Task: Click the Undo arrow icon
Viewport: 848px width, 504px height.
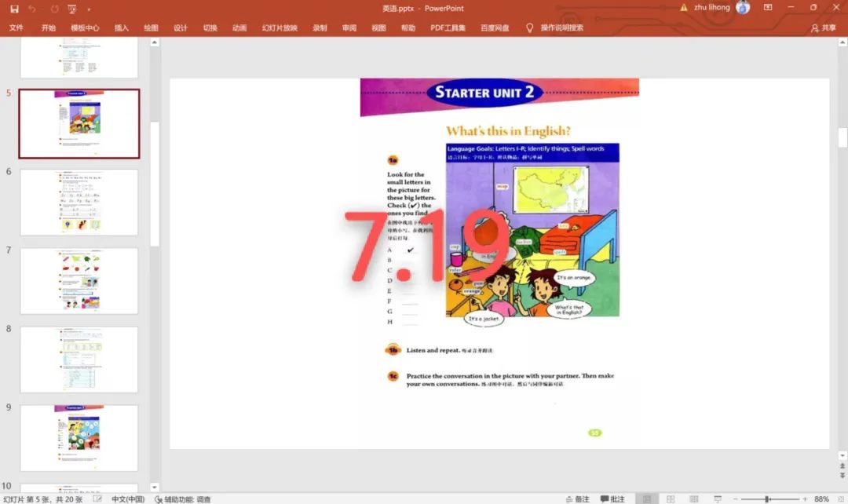Action: (33, 9)
